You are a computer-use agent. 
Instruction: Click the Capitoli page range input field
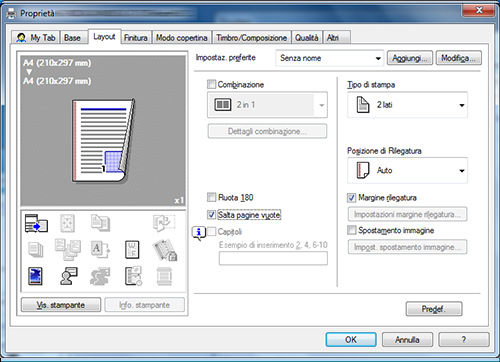[273, 258]
